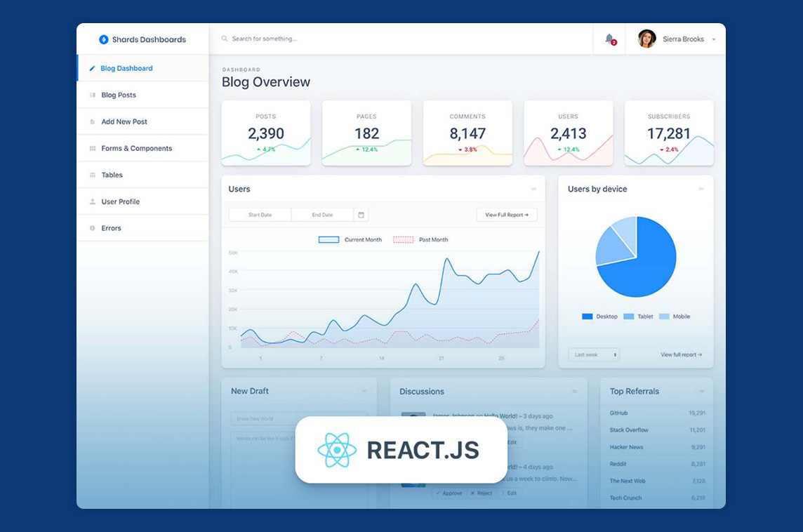Toggle the Tablet legend item

pos(638,317)
